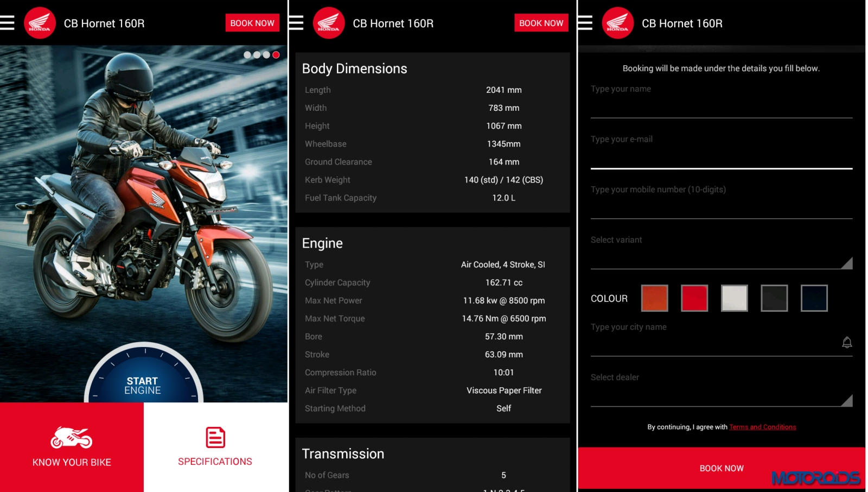
Task: Select the Air Cooled, 4 Stroke, SI value
Action: [503, 264]
